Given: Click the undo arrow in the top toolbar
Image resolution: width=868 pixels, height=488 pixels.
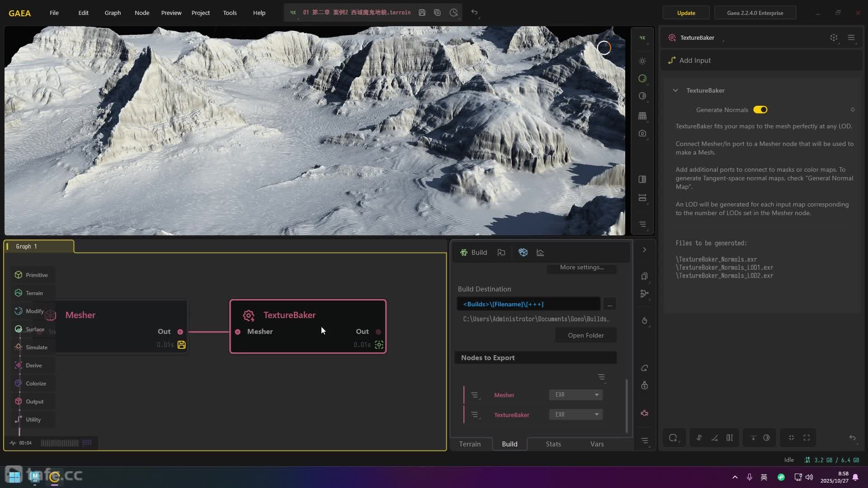Looking at the screenshot, I should pos(474,12).
